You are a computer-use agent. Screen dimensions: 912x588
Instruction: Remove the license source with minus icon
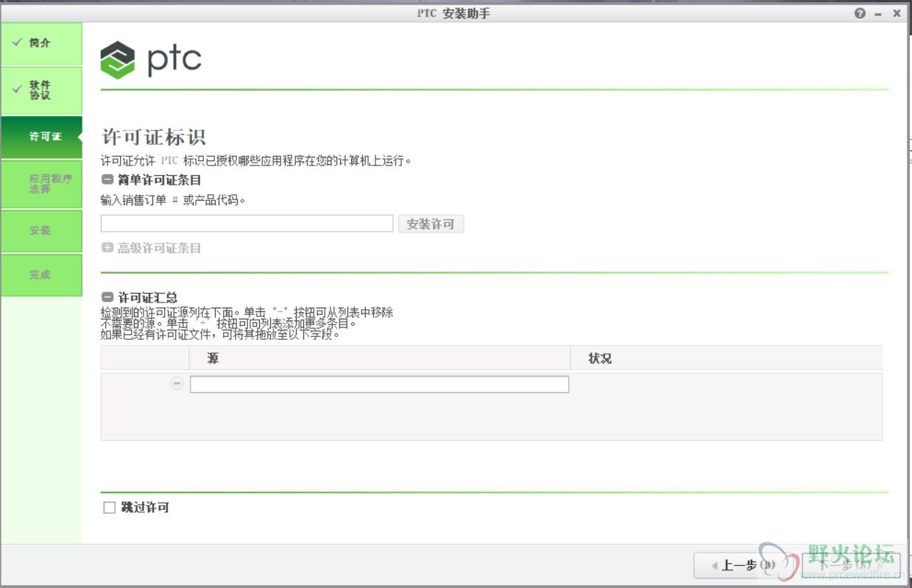[177, 383]
